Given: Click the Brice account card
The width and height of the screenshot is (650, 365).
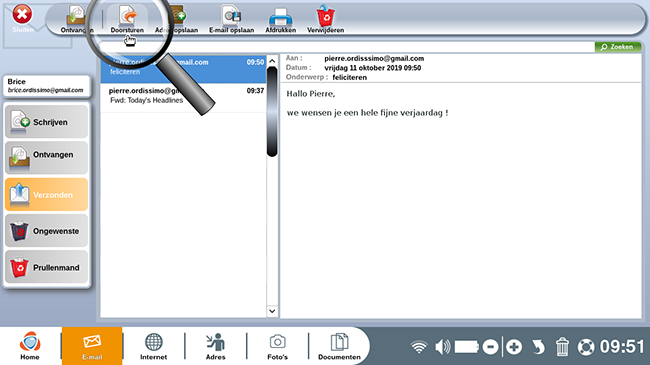Looking at the screenshot, I should coord(46,86).
